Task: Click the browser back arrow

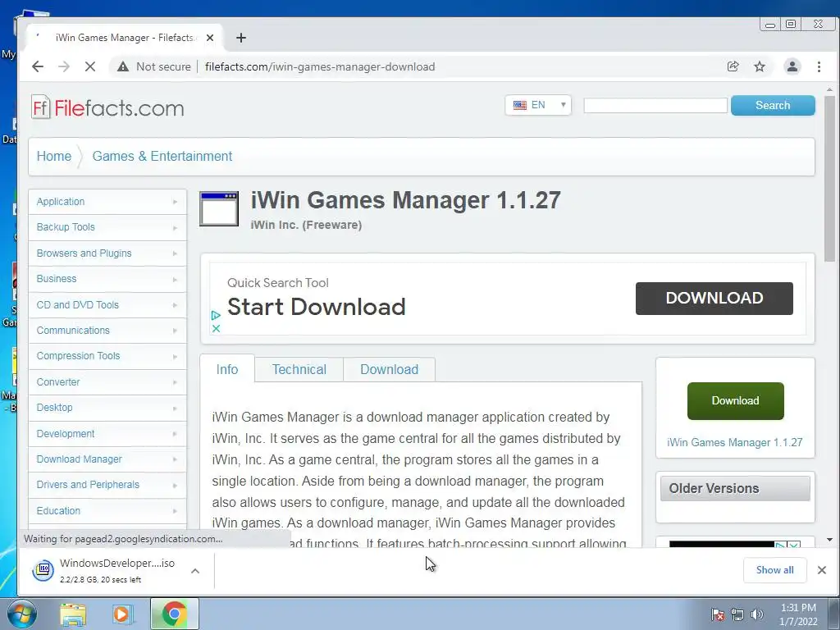Action: tap(38, 66)
